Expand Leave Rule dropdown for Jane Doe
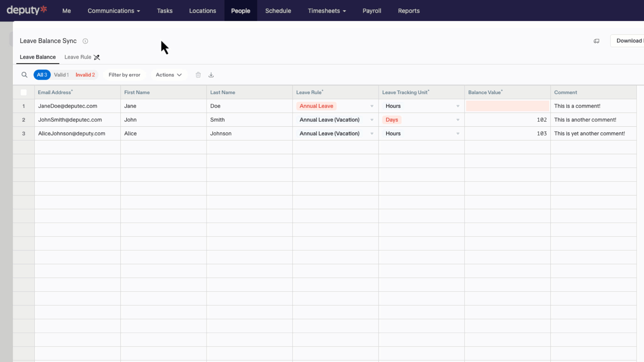 pos(372,106)
